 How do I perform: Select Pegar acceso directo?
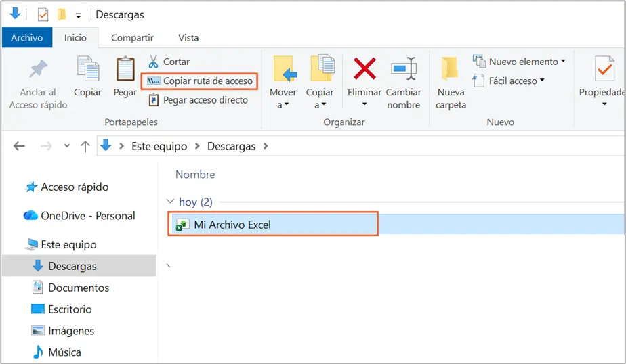199,100
